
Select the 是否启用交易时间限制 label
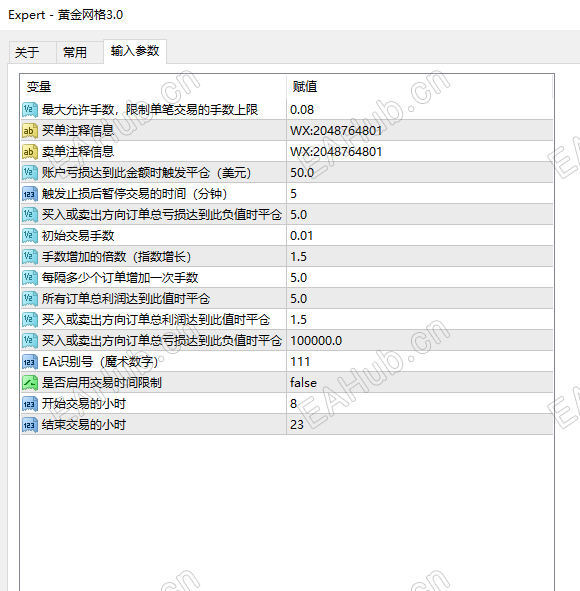click(101, 383)
